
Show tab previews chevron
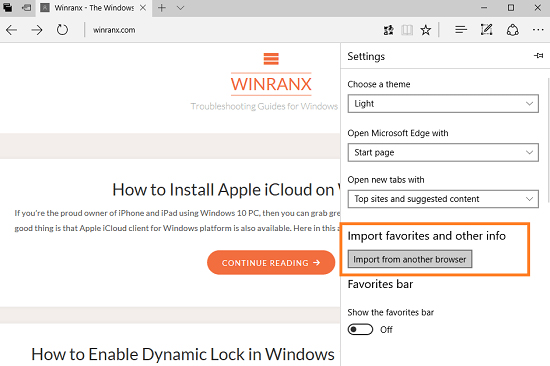[180, 8]
